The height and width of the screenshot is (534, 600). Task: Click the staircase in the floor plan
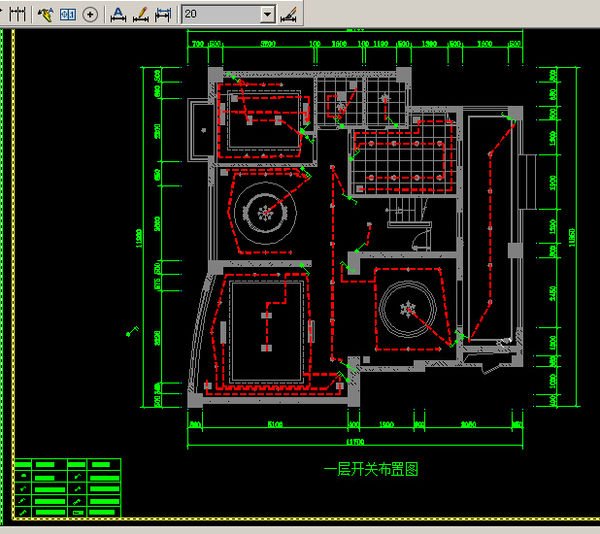pyautogui.click(x=406, y=213)
